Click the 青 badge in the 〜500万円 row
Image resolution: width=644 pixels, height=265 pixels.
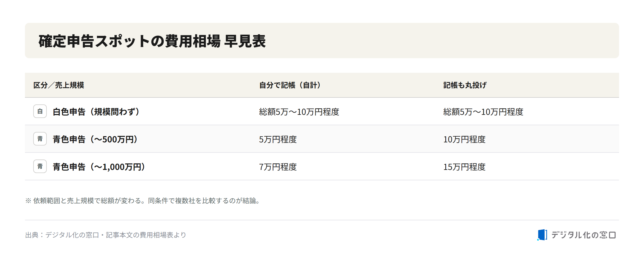(40, 139)
